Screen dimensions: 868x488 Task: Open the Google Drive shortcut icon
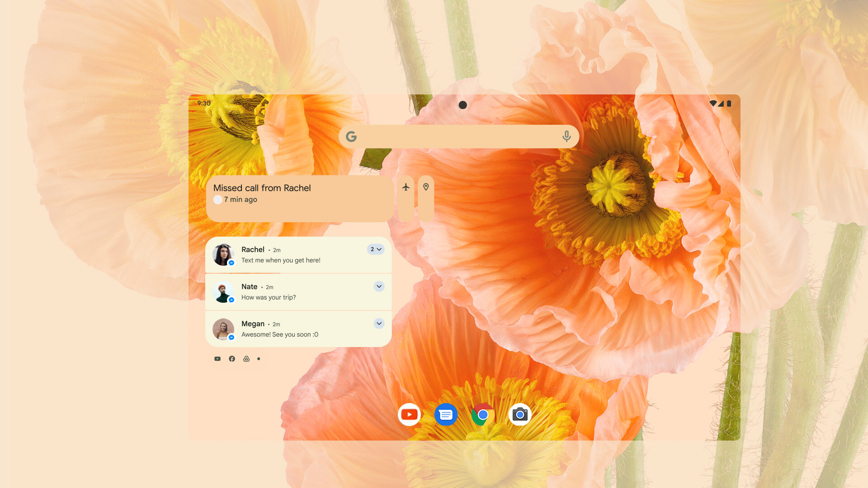(x=245, y=358)
